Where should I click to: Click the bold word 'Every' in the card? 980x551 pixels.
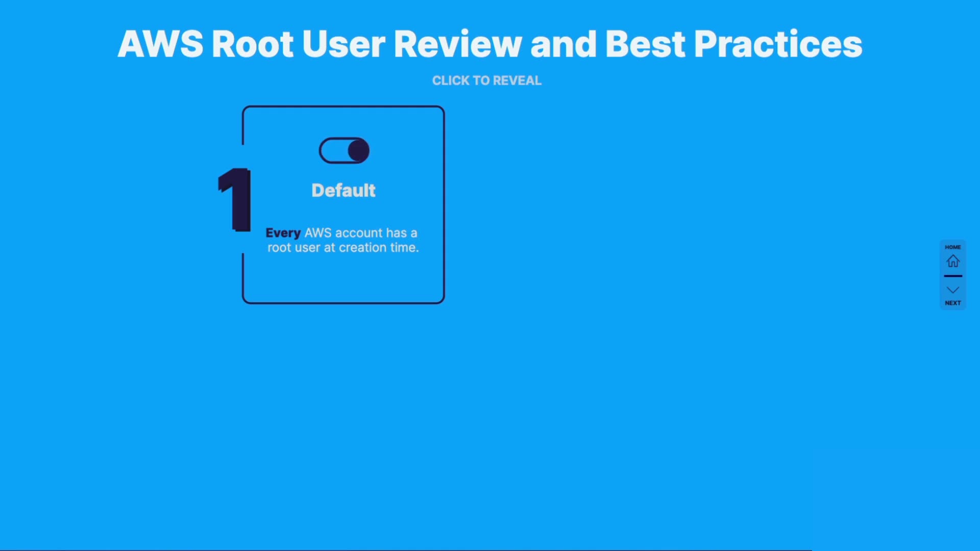click(283, 233)
